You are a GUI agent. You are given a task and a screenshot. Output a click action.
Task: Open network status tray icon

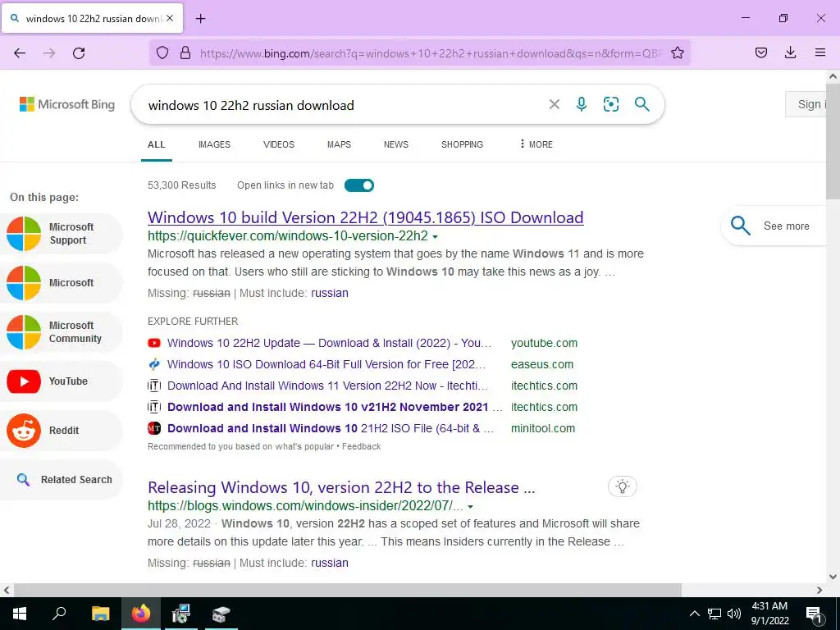714,614
